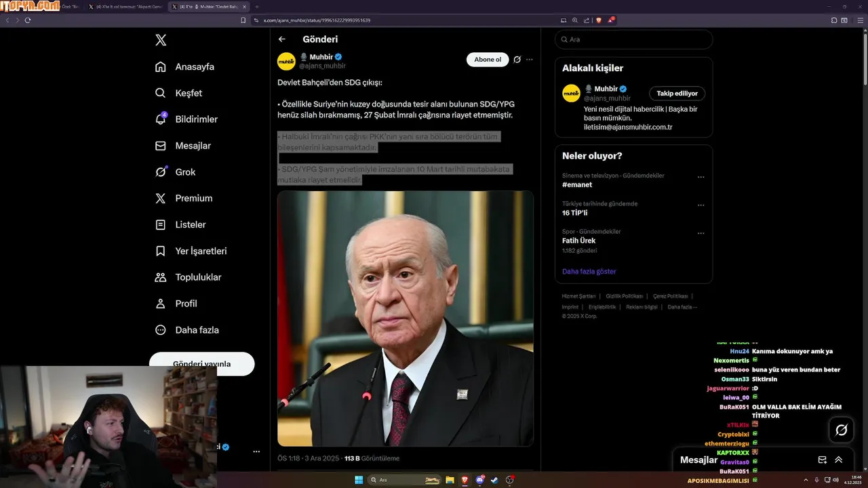The width and height of the screenshot is (868, 488).
Task: Open the @ajans_muhbir handle on the post
Action: [x=323, y=66]
